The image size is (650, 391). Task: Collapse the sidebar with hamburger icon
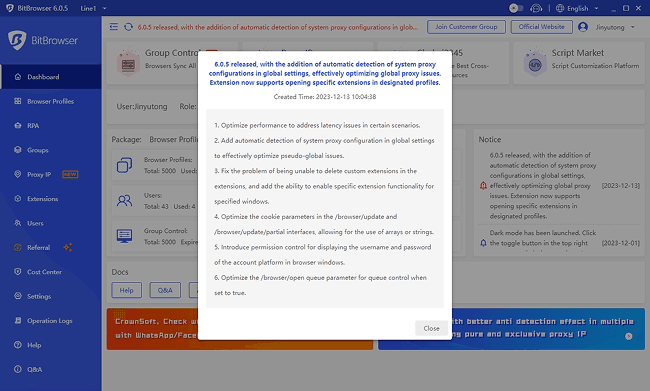point(114,27)
